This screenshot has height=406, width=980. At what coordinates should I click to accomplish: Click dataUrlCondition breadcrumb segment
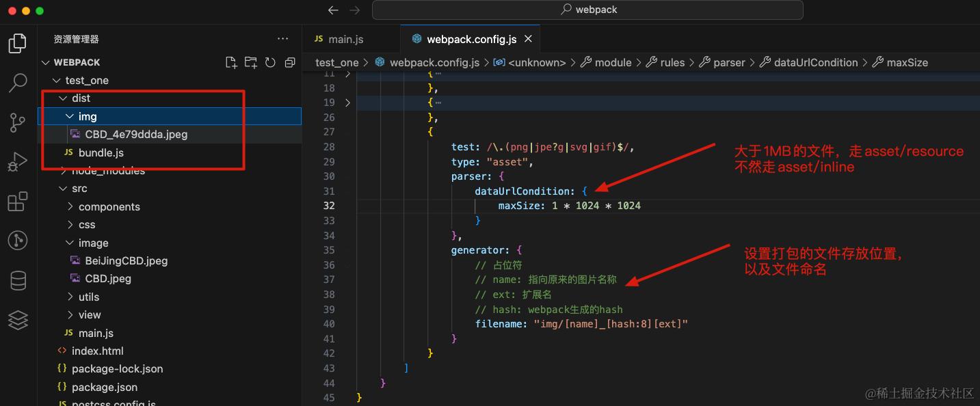coord(815,62)
